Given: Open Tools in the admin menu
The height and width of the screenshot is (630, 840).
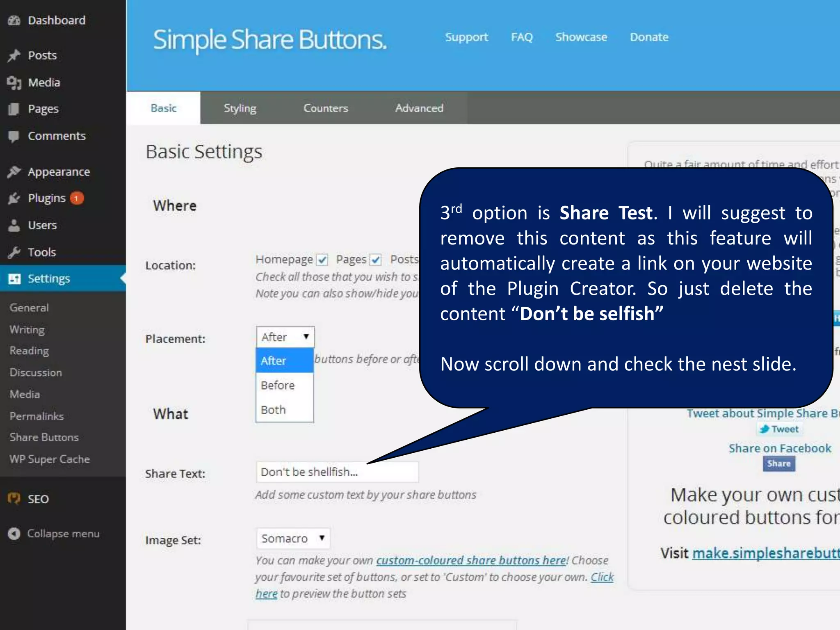Looking at the screenshot, I should [x=42, y=252].
